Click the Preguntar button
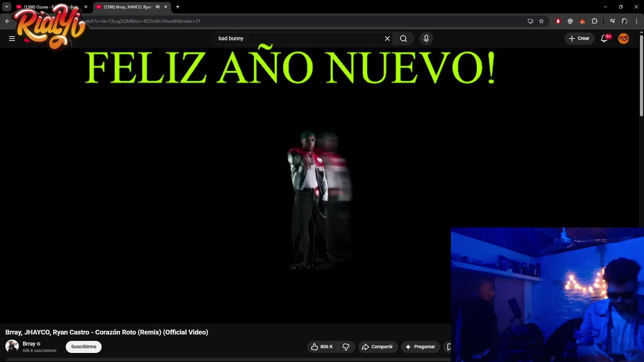644x362 pixels. tap(420, 346)
